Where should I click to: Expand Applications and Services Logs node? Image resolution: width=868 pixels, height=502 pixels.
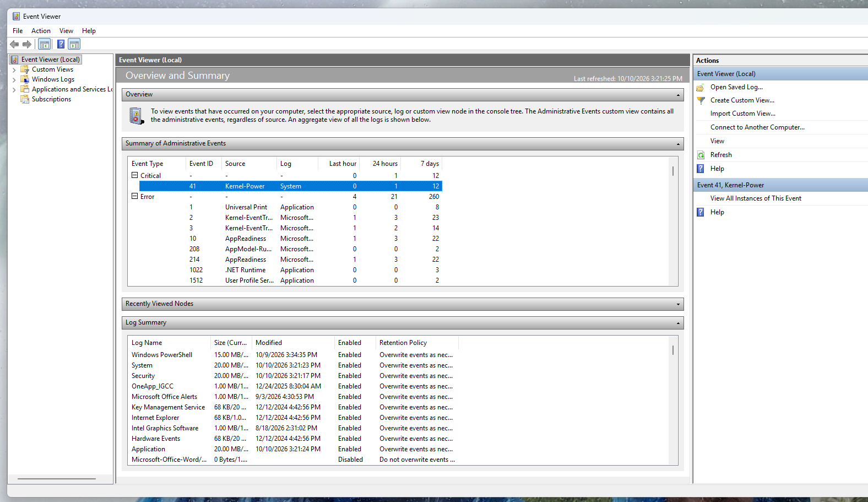14,90
